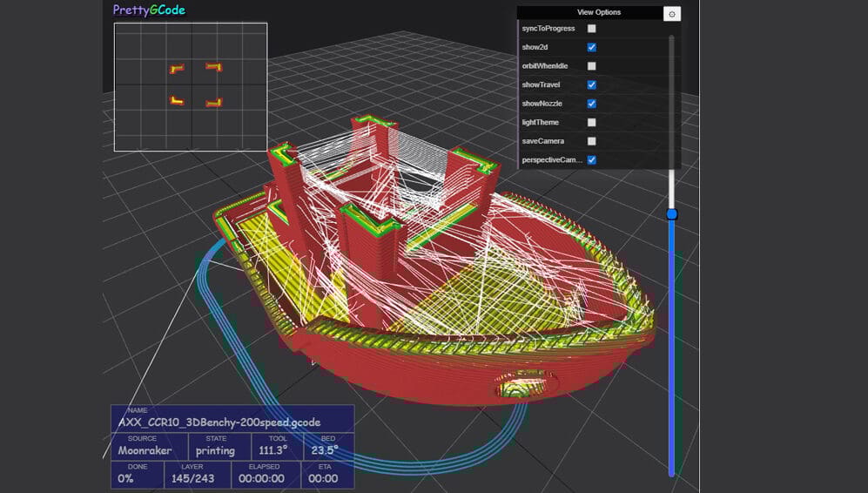
Task: Click the 2D layer preview thumbnail
Action: pyautogui.click(x=191, y=87)
